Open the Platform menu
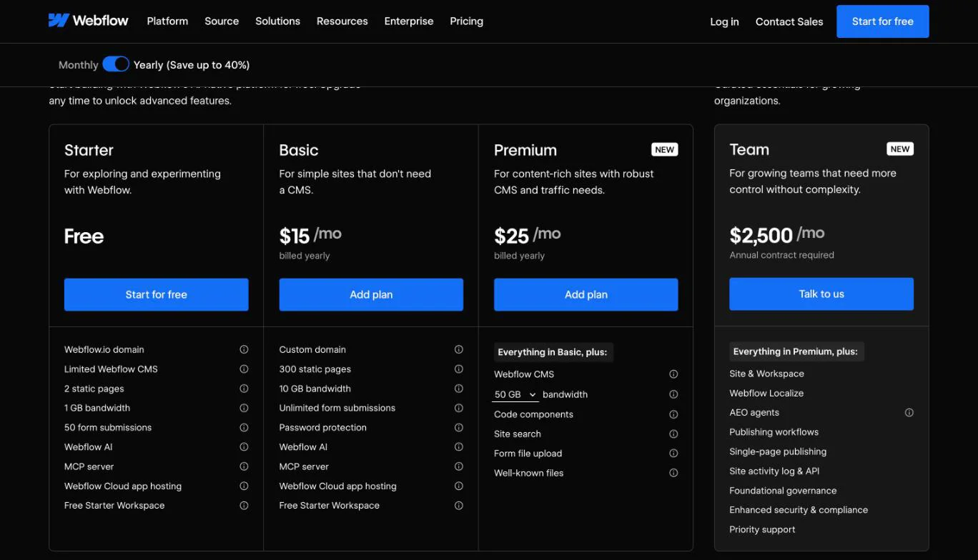The image size is (978, 560). (167, 21)
